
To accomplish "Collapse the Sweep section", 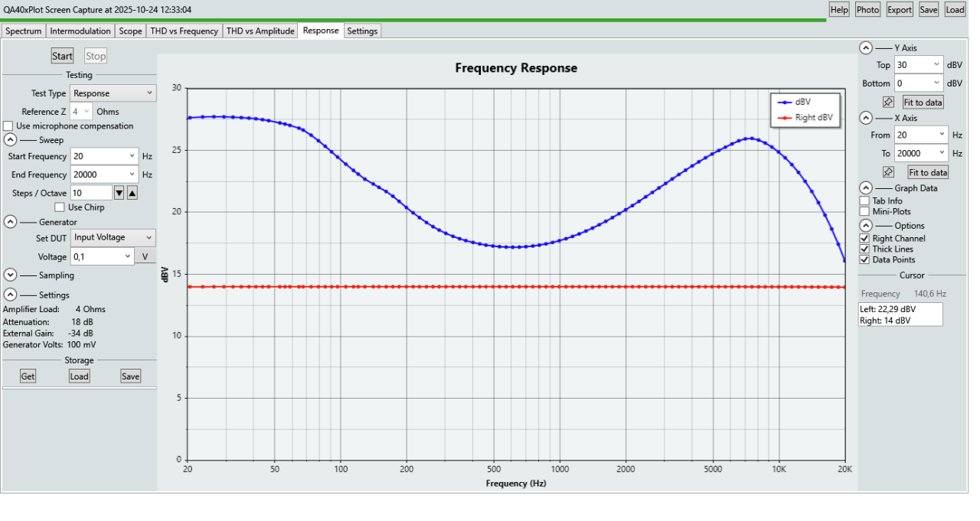I will pyautogui.click(x=11, y=140).
